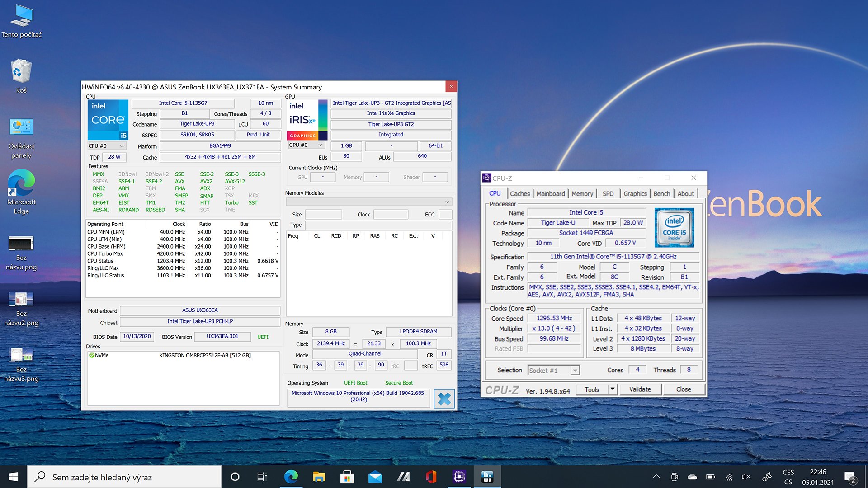
Task: Click the Windows Ink pen tray icon
Action: (x=766, y=477)
